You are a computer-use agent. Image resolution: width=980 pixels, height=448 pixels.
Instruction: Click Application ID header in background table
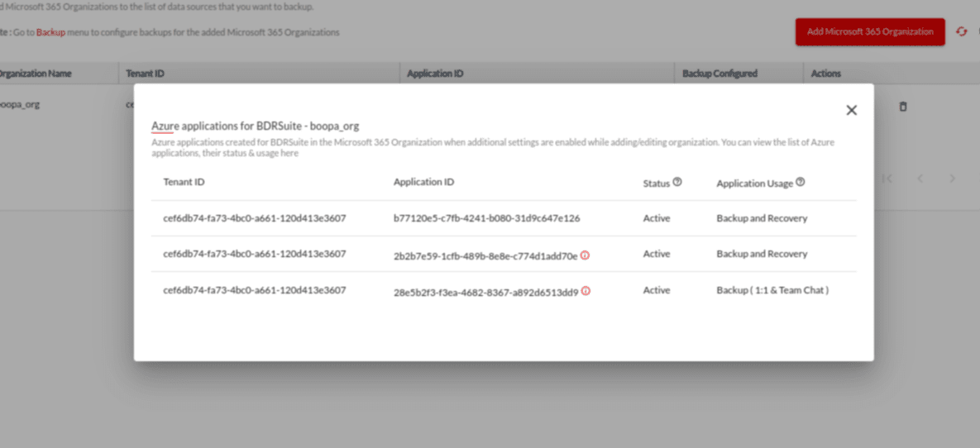tap(435, 73)
